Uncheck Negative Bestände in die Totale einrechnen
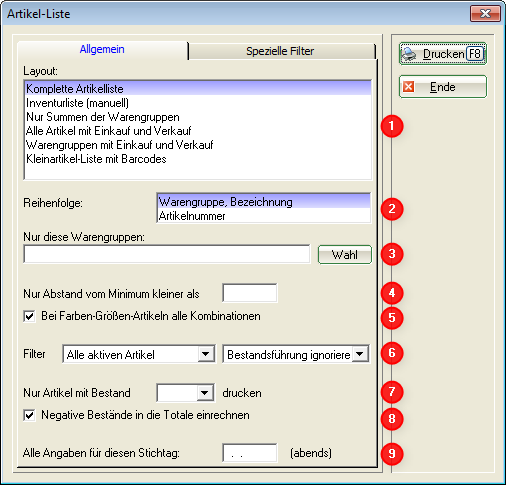The height and width of the screenshot is (485, 506). point(29,415)
